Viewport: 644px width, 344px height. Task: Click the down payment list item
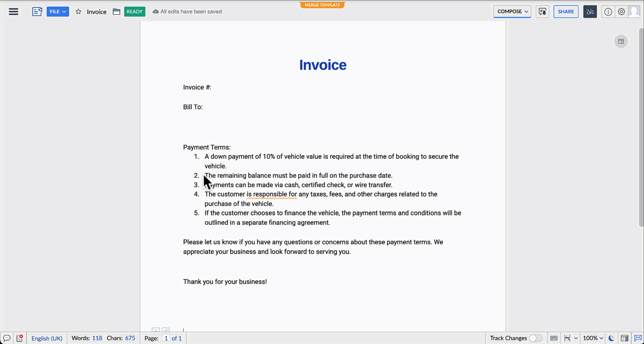click(332, 161)
